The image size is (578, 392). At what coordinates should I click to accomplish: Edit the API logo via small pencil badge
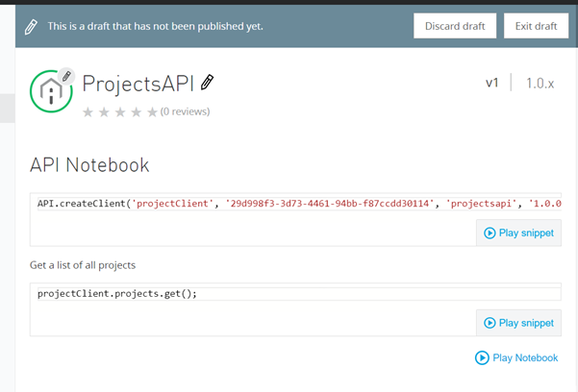[66, 75]
